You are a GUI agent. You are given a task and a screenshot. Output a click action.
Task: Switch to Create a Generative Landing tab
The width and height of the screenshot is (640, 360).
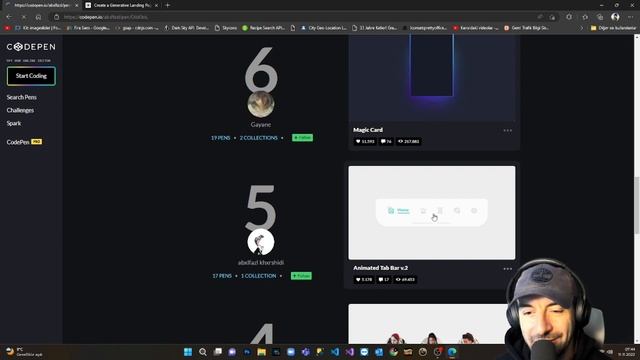click(x=122, y=5)
